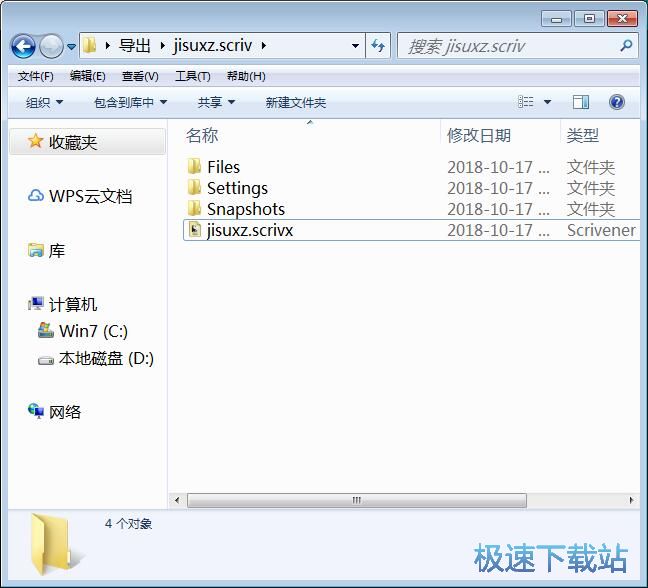
Task: Click the jisuxz.scrivx Scrivener file icon
Action: tap(195, 229)
